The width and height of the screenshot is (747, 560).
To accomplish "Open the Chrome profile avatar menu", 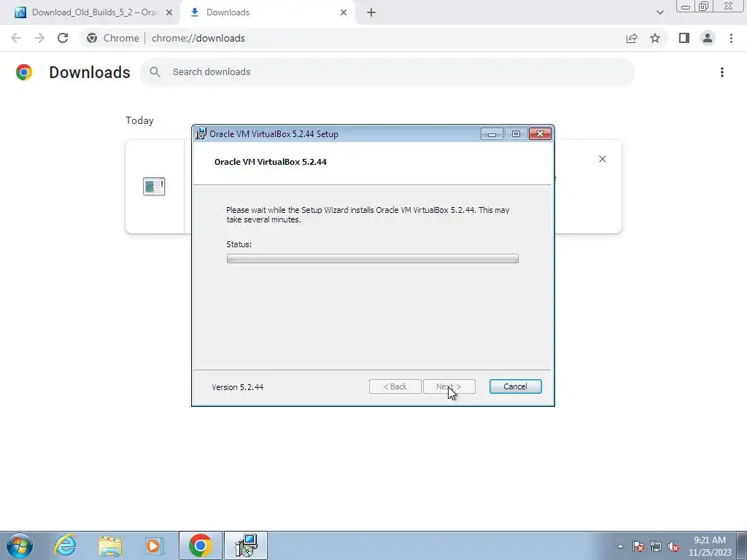I will click(708, 38).
